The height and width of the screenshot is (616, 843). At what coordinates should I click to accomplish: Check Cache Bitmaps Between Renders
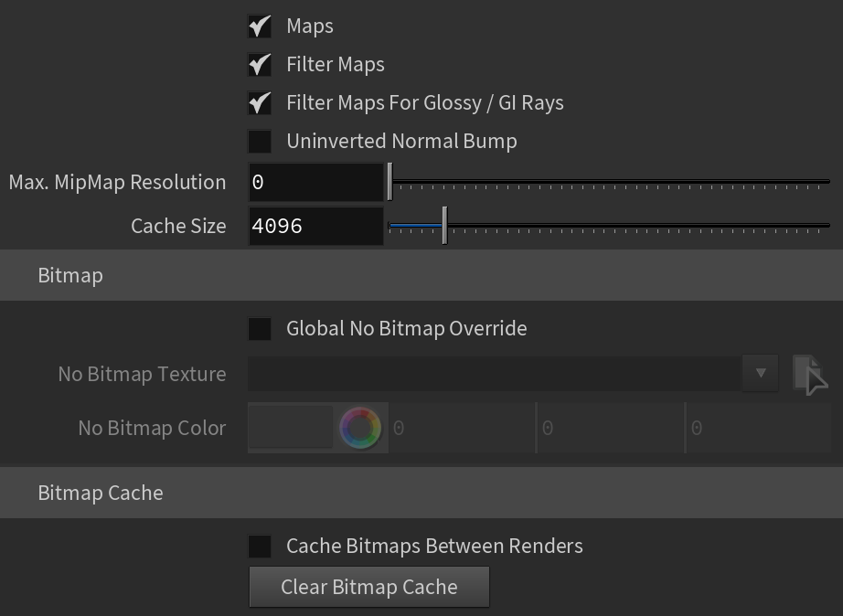[x=260, y=547]
